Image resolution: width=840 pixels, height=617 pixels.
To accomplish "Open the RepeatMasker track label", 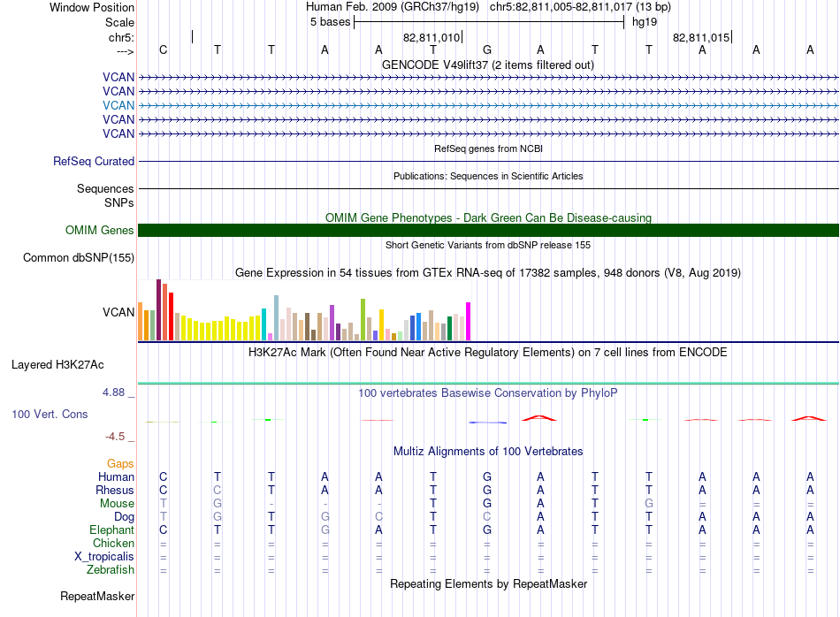I will pos(96,597).
